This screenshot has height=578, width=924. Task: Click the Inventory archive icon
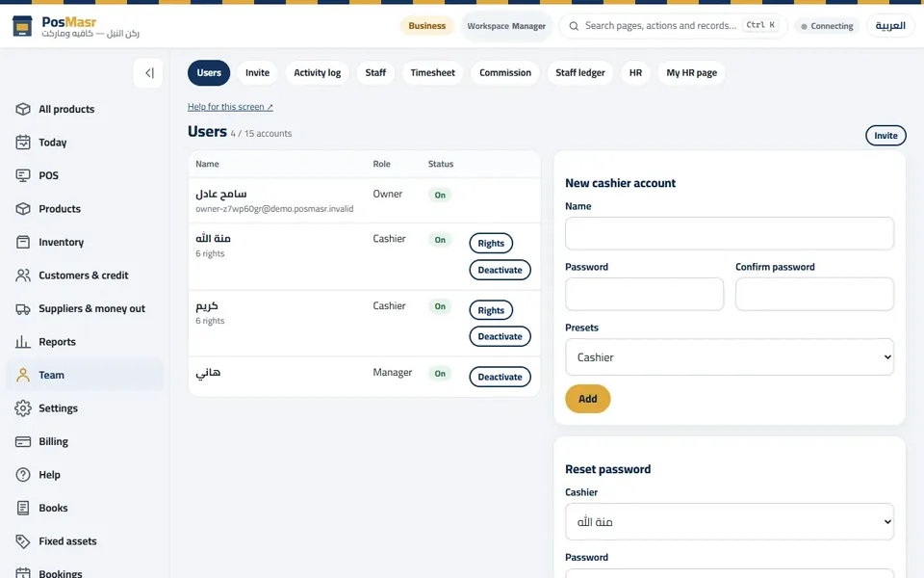click(x=23, y=242)
